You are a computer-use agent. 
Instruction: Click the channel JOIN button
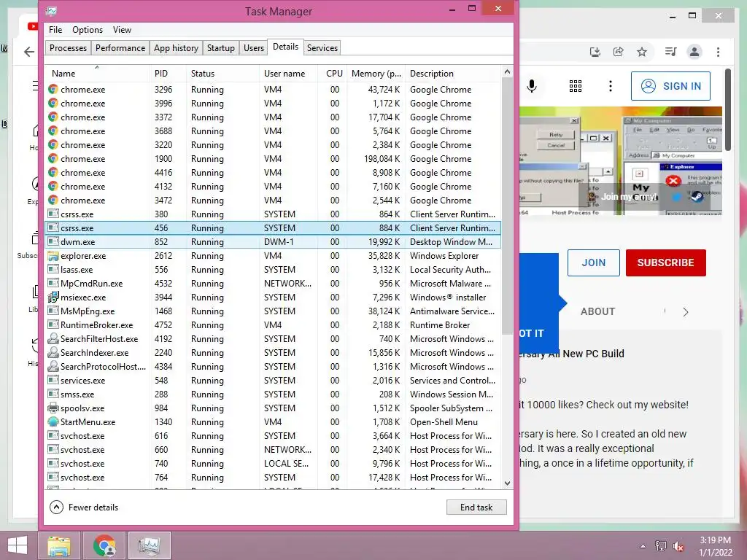(x=594, y=262)
